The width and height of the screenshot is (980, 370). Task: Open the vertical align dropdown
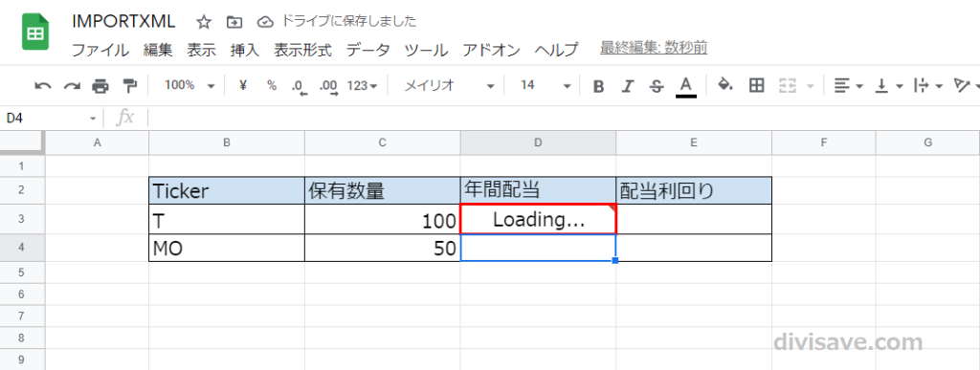click(889, 85)
